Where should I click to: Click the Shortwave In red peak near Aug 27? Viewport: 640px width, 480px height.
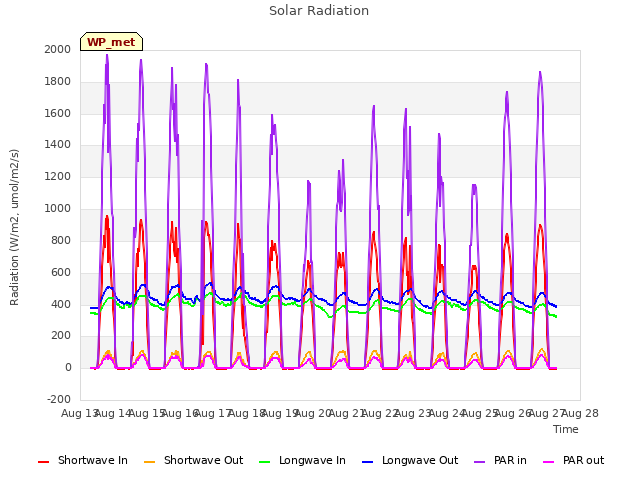540,225
